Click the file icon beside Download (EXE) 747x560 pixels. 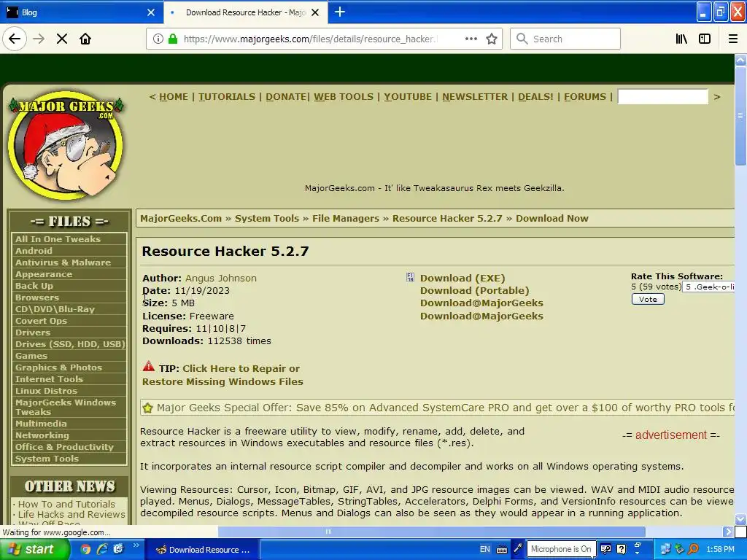tap(410, 277)
